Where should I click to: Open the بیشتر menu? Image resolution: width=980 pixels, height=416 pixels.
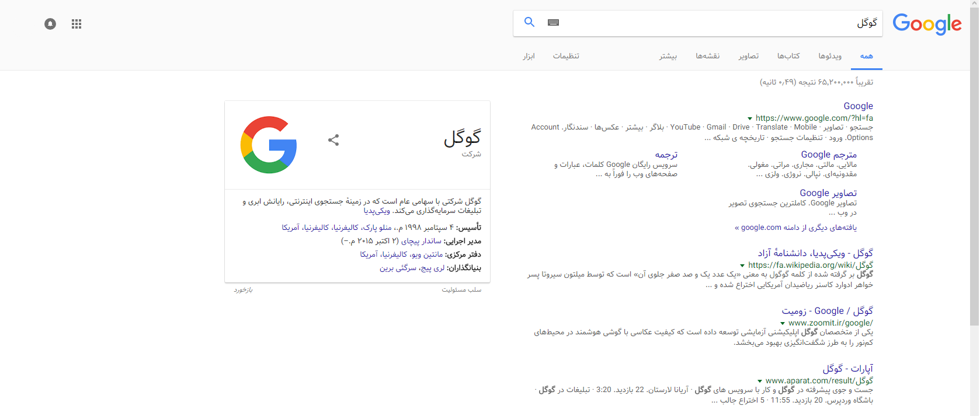point(668,56)
